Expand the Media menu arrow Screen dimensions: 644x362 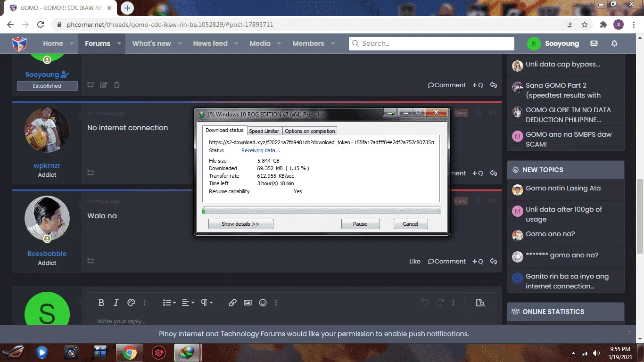coord(279,43)
